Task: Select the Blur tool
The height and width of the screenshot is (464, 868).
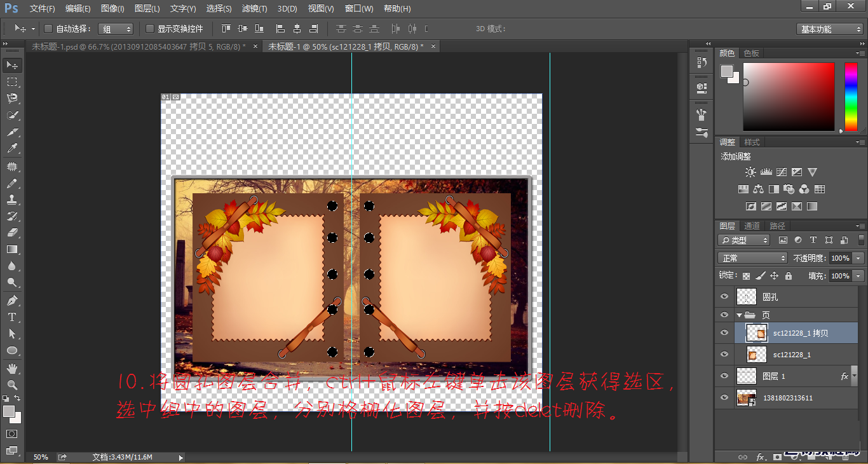Action: click(12, 266)
